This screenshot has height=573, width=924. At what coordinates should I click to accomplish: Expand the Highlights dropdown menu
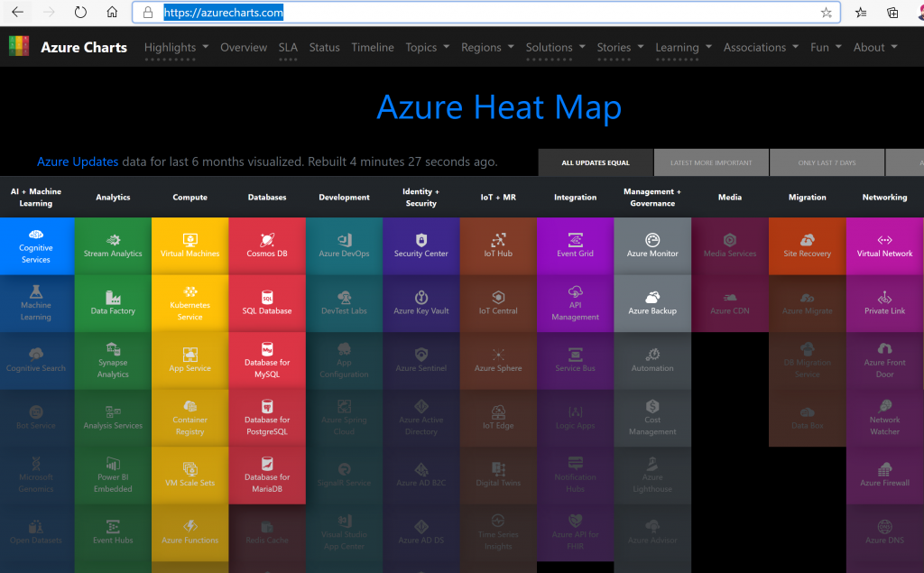click(x=176, y=47)
